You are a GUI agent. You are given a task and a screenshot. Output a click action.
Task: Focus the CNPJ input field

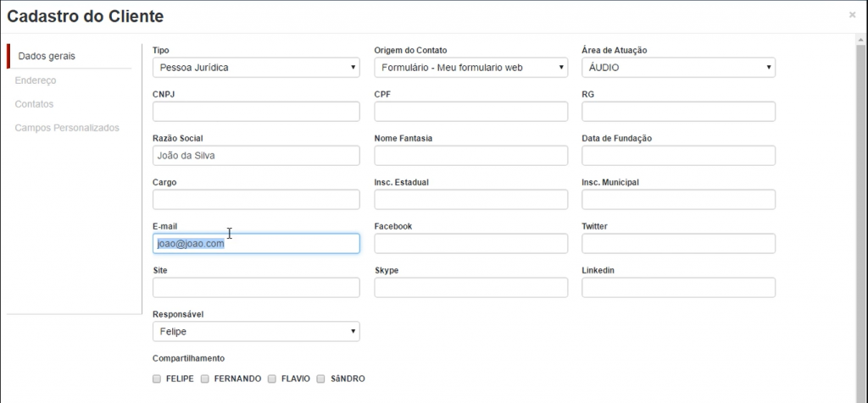[x=256, y=112]
